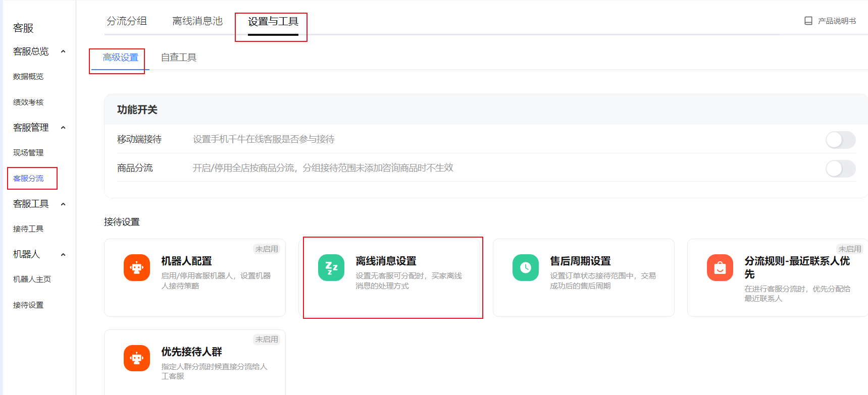Screen dimensions: 868x395
Task: Collapse the 客服管理 sidebar section
Action: pyautogui.click(x=63, y=128)
